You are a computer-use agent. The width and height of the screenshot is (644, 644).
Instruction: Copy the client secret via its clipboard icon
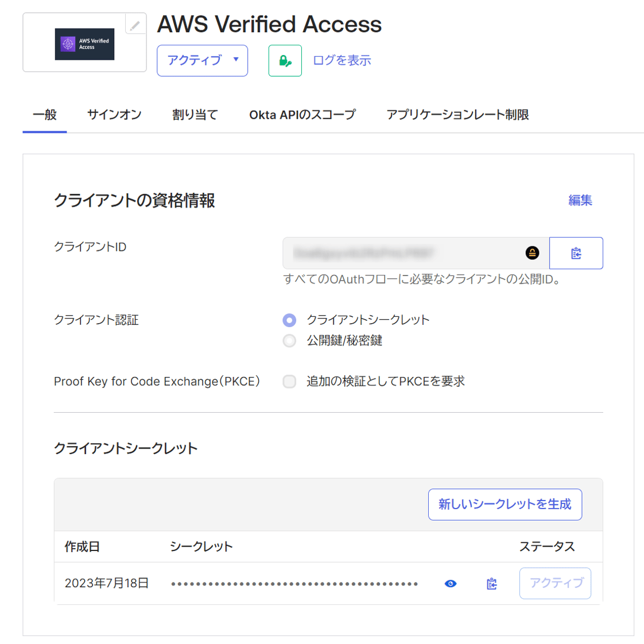tap(490, 583)
